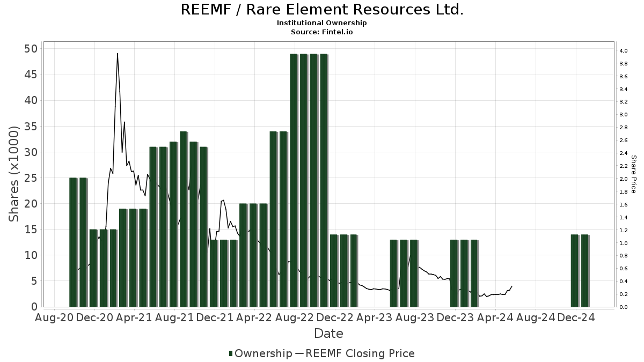Viewport: 644px width, 362px height.
Task: Click the Date axis title
Action: [328, 334]
